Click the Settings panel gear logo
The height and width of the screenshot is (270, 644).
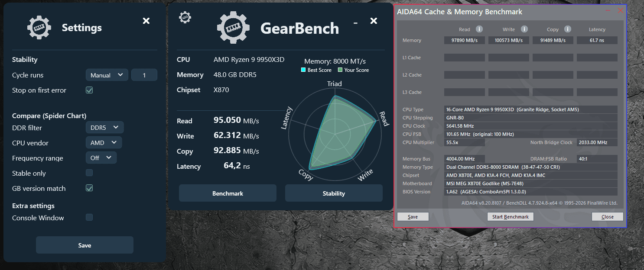point(39,28)
